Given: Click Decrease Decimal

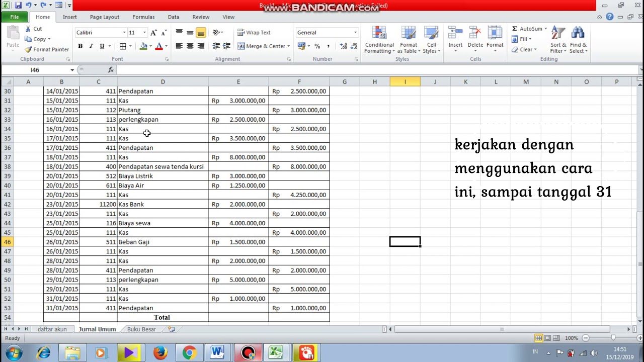Looking at the screenshot, I should 355,46.
